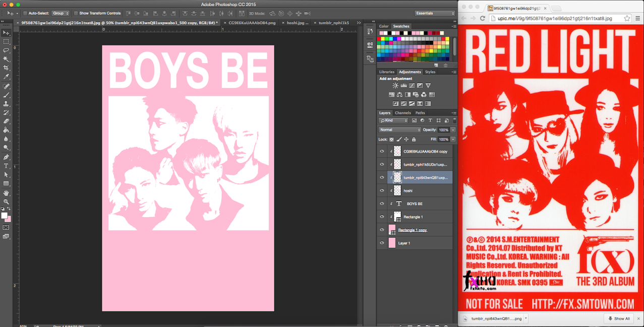This screenshot has width=644, height=327.
Task: Switch to the Libraries tab
Action: pyautogui.click(x=387, y=72)
